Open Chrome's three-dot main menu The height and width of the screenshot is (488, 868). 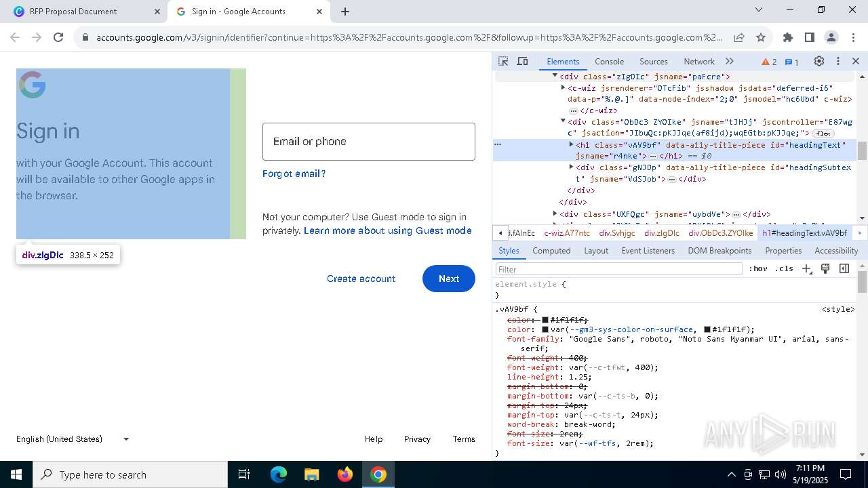tap(852, 37)
